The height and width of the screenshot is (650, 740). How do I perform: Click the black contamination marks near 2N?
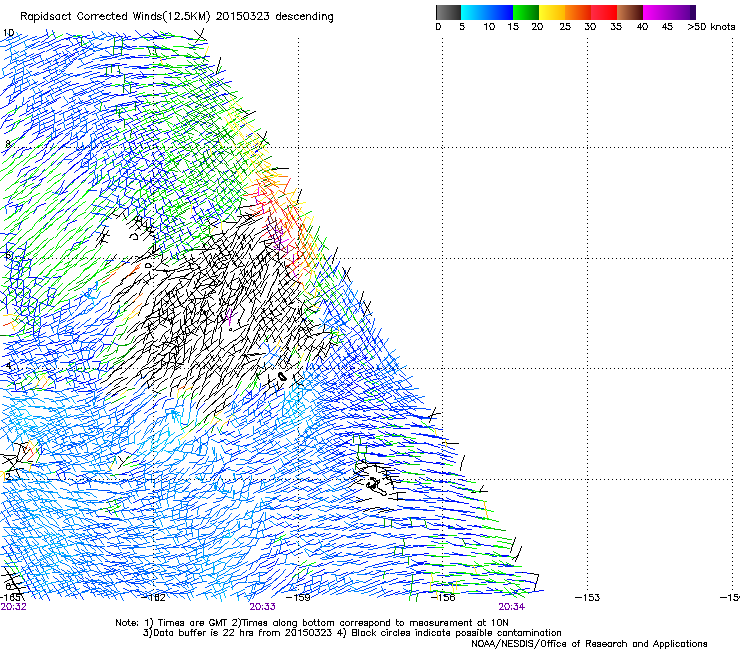pos(375,484)
